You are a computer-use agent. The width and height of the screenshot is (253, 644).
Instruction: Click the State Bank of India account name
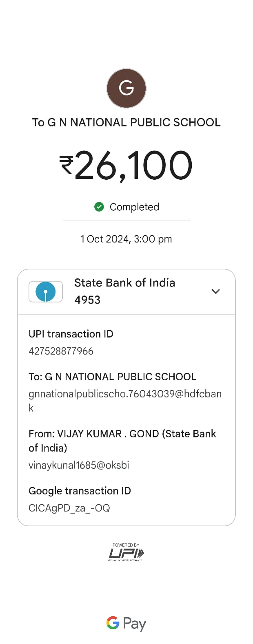click(x=125, y=282)
